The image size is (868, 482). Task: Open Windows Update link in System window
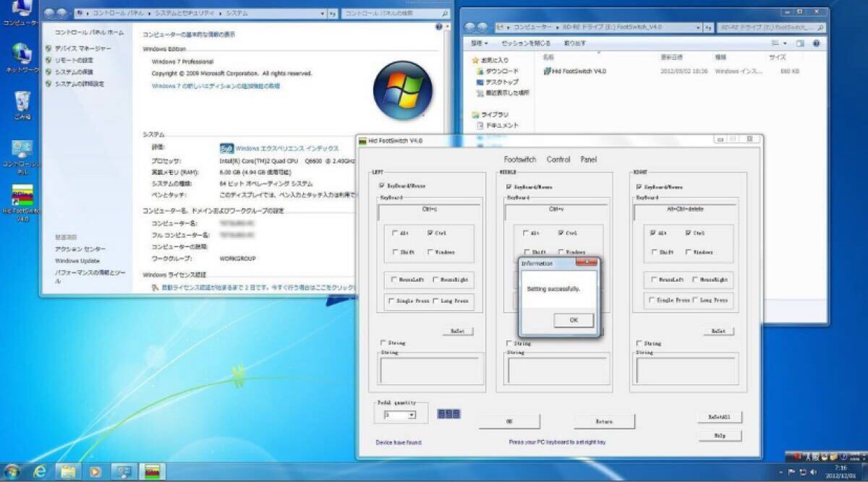pos(77,260)
